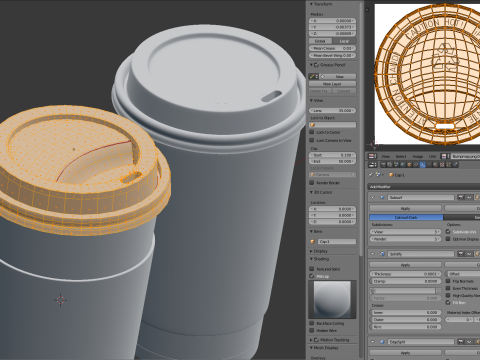Collapse the Subsurf modifier panel

click(x=373, y=197)
